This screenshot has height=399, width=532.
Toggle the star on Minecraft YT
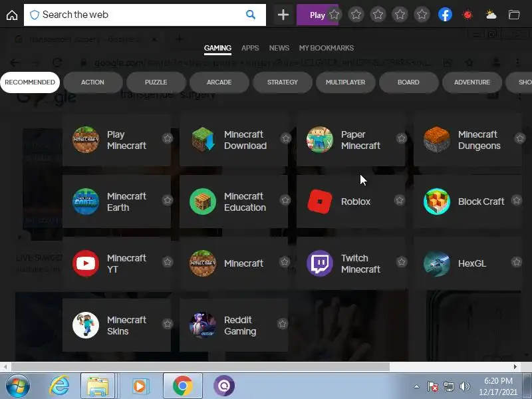[168, 262]
